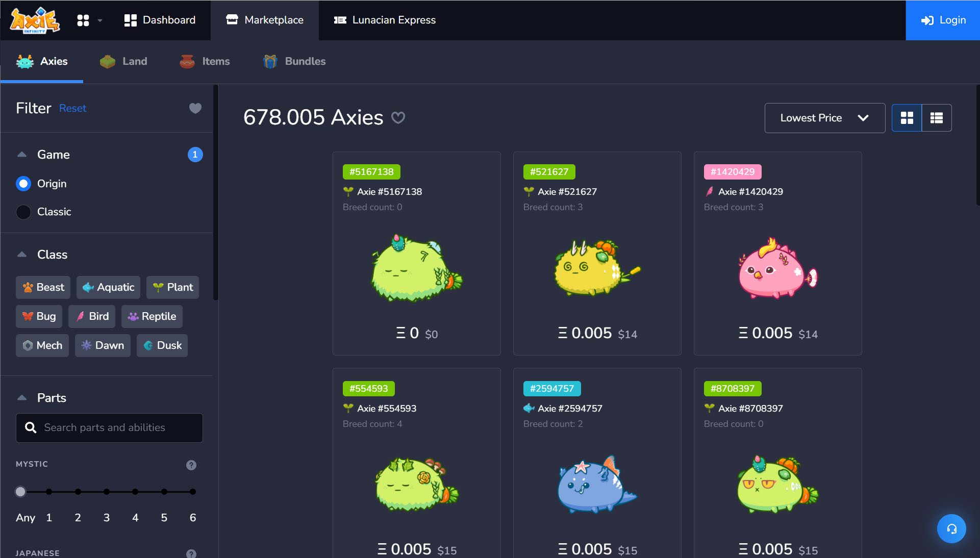Toggle the Plant class filter
This screenshot has height=558, width=980.
coord(172,287)
